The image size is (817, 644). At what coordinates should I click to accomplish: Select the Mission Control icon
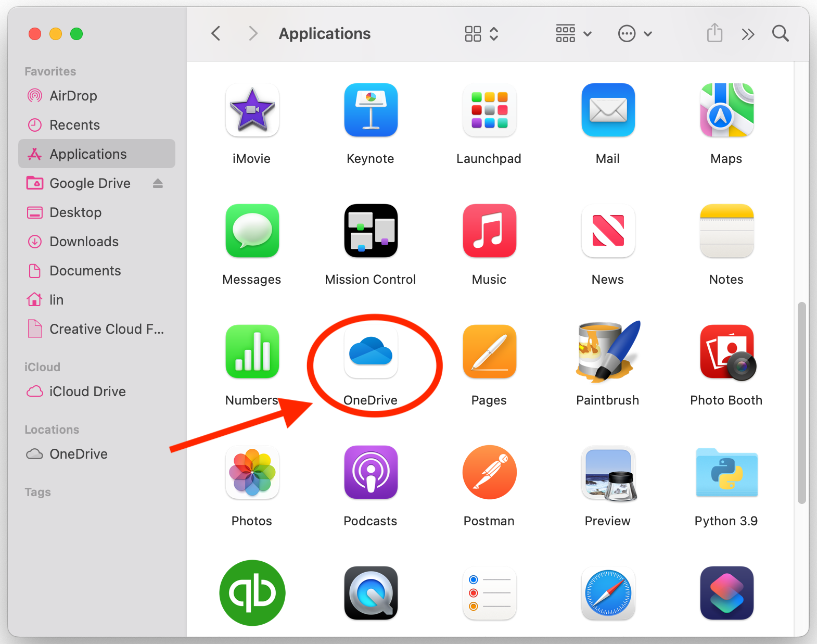tap(371, 231)
